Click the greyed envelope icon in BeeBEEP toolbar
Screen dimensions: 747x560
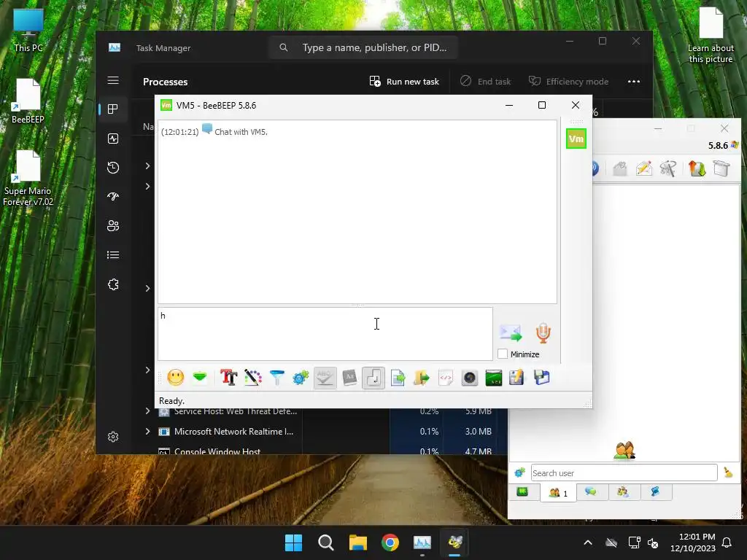[x=620, y=168]
